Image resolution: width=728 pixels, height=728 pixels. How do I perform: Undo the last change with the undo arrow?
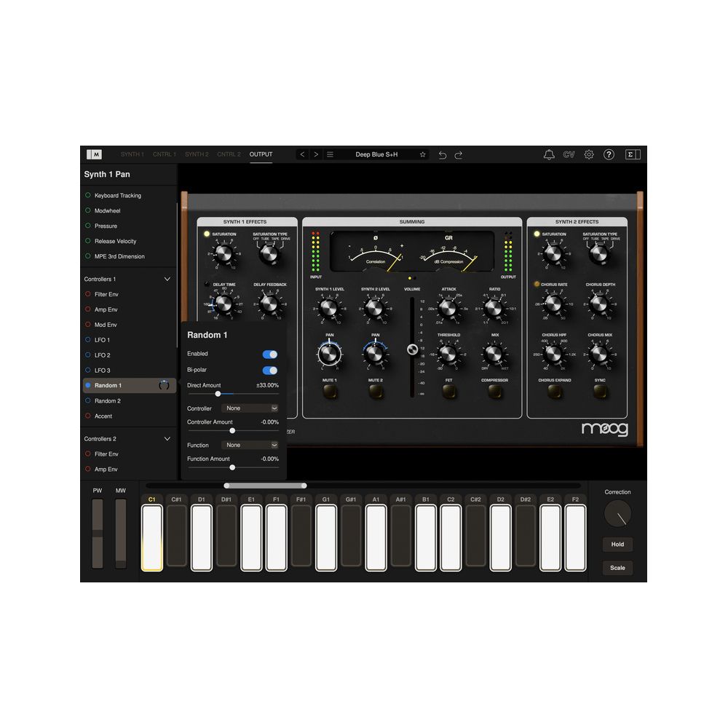point(443,154)
